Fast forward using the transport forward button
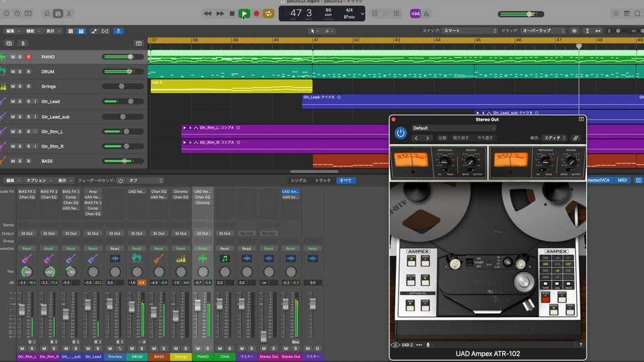Viewport: 644px width, 362px height. coord(220,13)
